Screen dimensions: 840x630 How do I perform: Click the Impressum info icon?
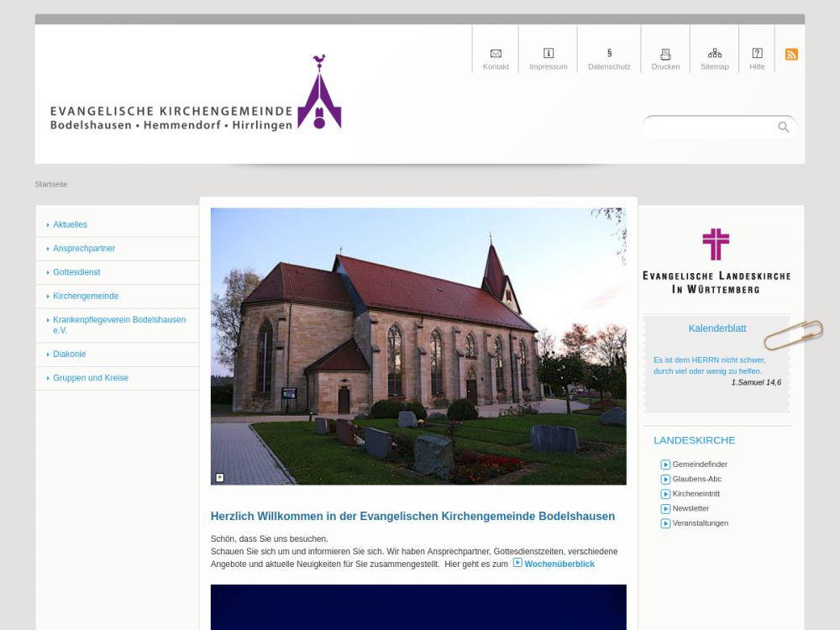(x=549, y=54)
